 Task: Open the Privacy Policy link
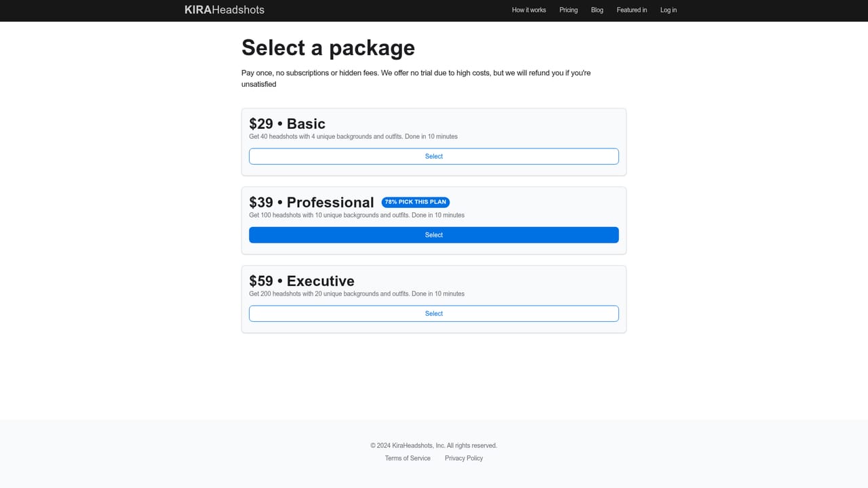click(464, 458)
